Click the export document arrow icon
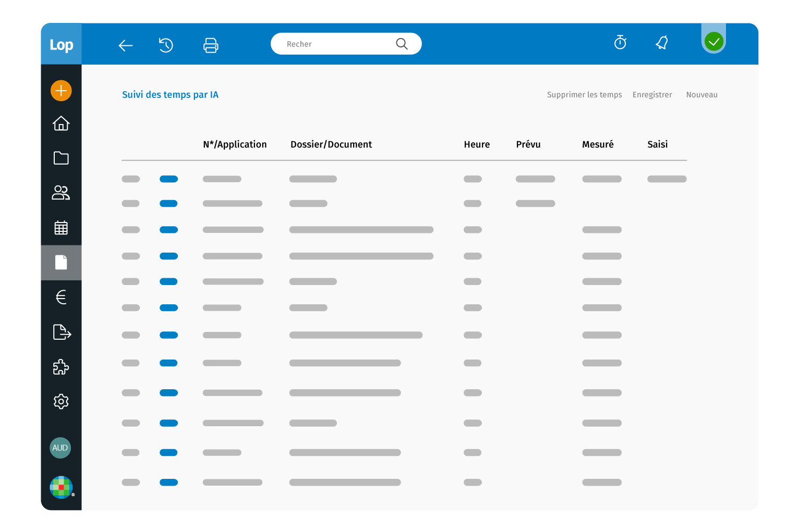This screenshot has width=799, height=532. tap(62, 332)
